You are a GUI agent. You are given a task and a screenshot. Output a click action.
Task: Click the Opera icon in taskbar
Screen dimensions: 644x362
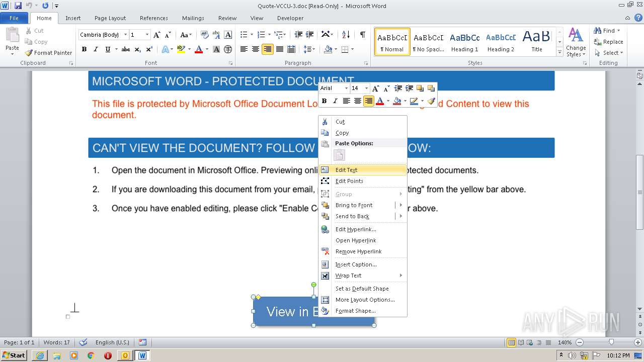(108, 355)
